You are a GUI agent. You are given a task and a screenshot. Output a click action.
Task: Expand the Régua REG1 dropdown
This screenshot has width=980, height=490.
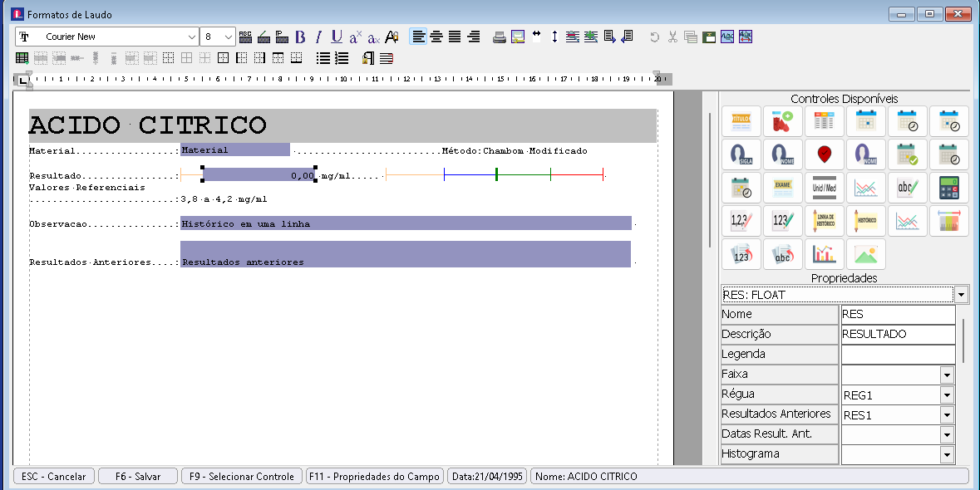click(x=946, y=394)
